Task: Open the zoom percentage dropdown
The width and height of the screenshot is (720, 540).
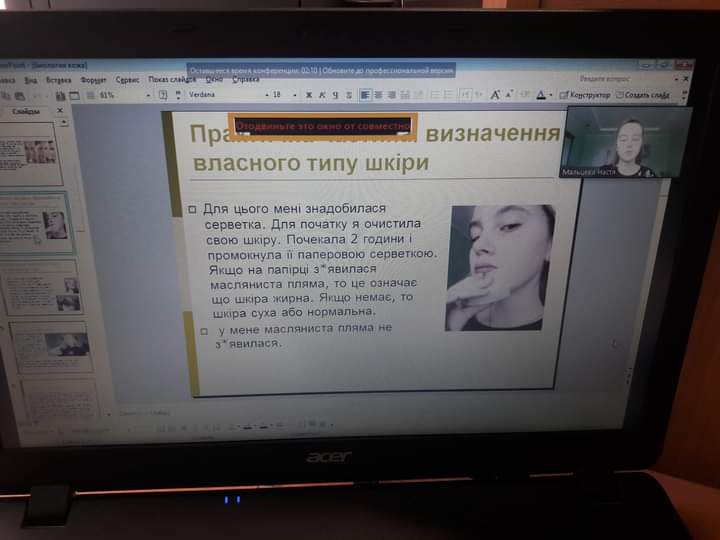Action: [x=148, y=96]
